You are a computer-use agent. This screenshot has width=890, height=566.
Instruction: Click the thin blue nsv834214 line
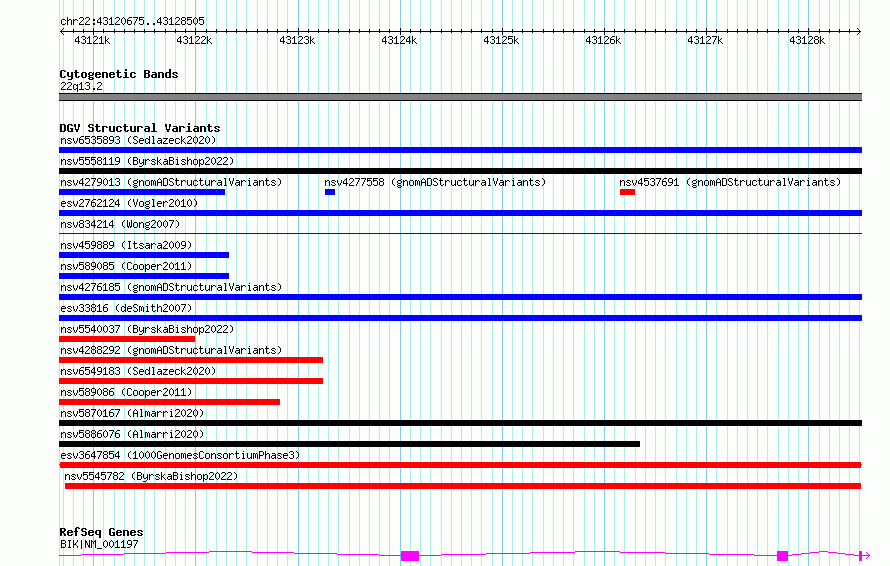point(460,233)
